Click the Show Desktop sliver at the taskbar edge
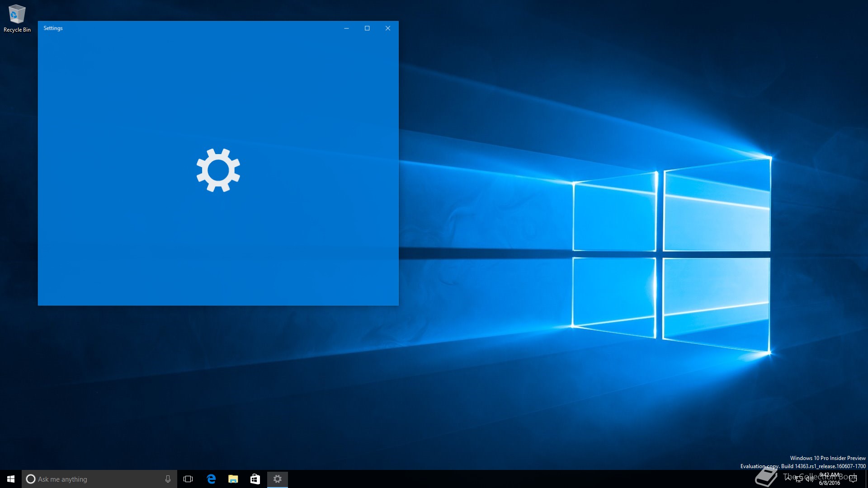 [x=866, y=479]
